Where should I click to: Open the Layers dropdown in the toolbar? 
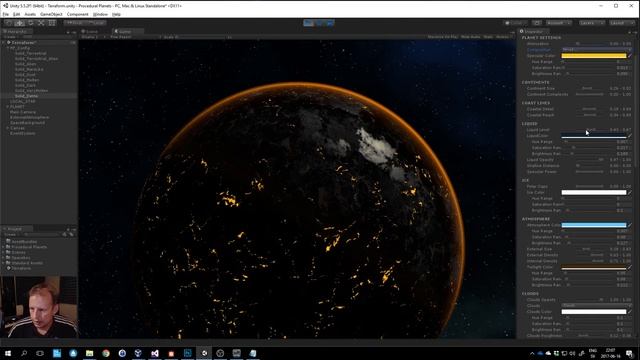pos(591,23)
